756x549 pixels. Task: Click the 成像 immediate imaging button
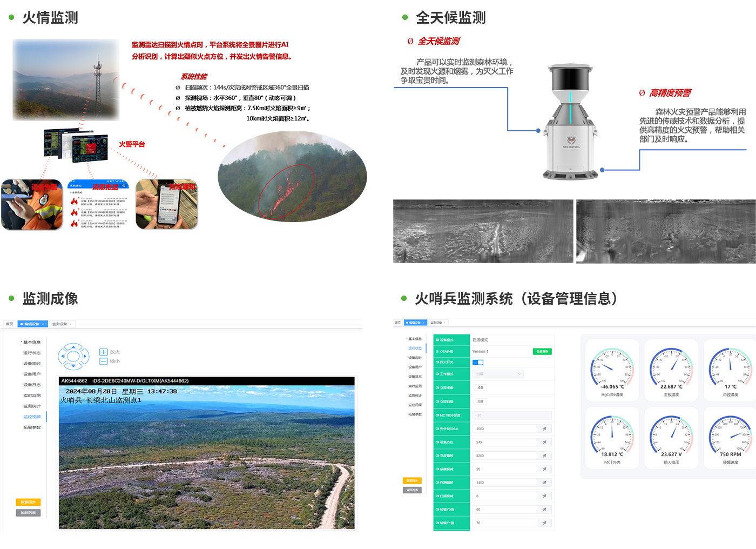[x=480, y=387]
